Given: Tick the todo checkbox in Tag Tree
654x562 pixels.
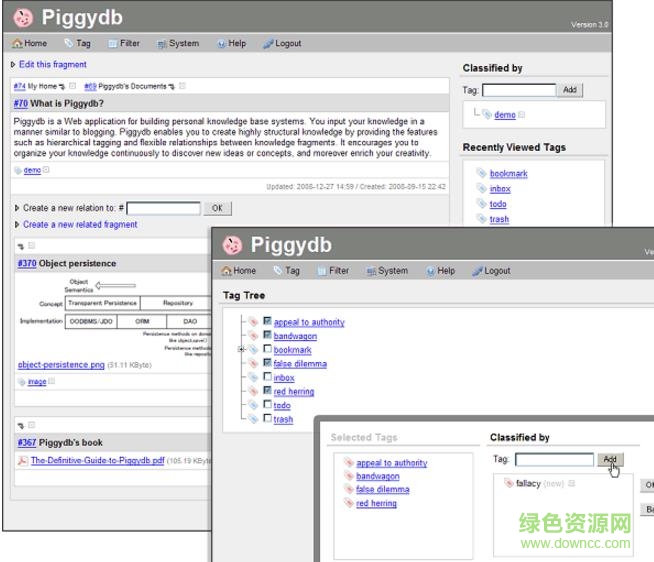Looking at the screenshot, I should pyautogui.click(x=267, y=404).
